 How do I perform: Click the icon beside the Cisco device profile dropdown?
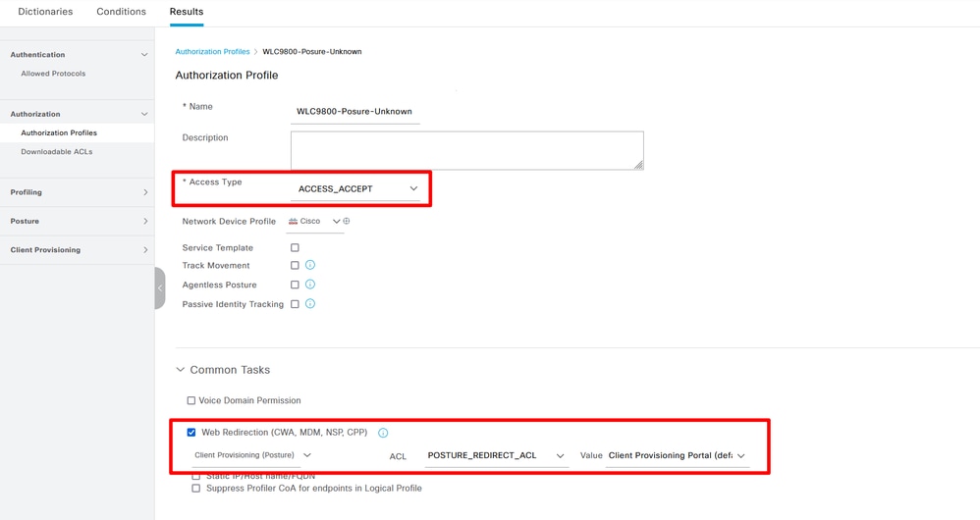coord(347,221)
